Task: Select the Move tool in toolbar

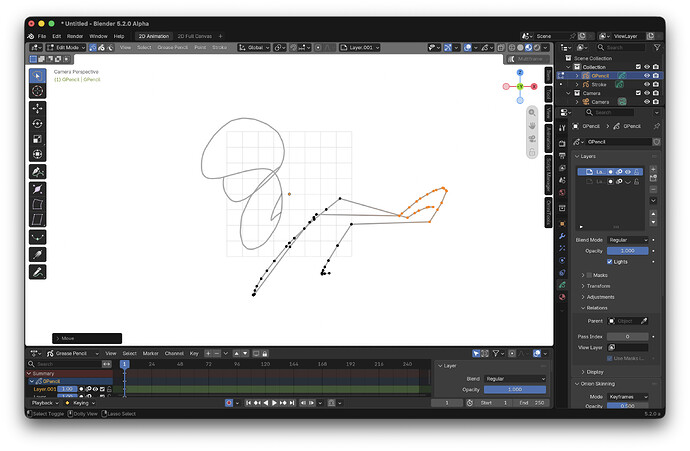Action: pyautogui.click(x=37, y=108)
